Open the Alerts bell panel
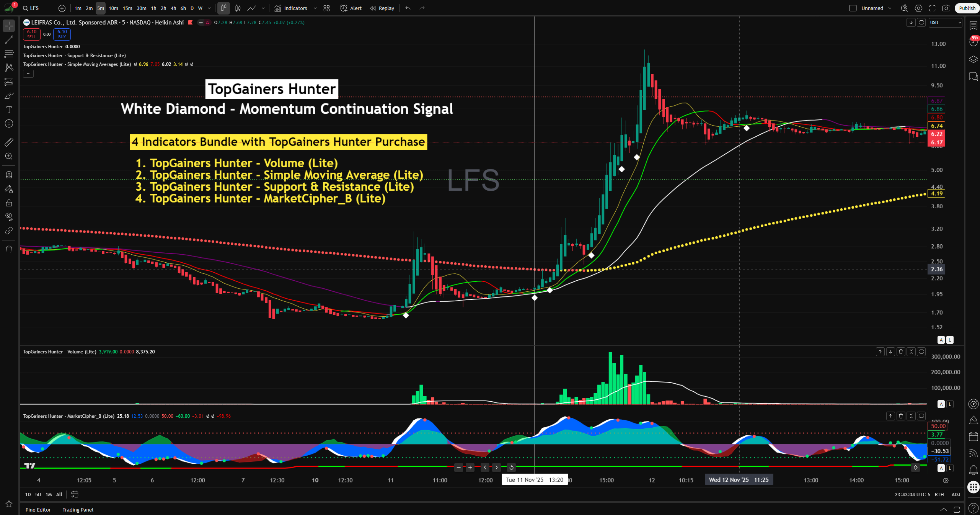980x515 pixels. tap(973, 470)
